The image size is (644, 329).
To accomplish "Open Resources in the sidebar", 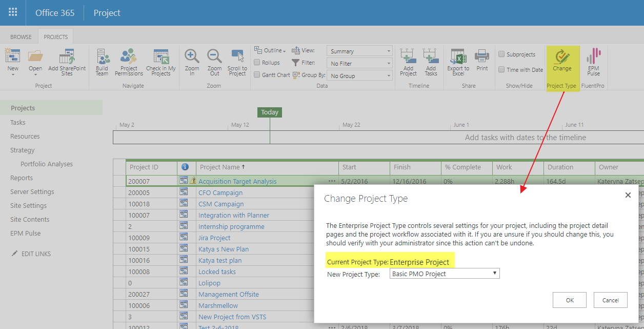I will point(25,136).
